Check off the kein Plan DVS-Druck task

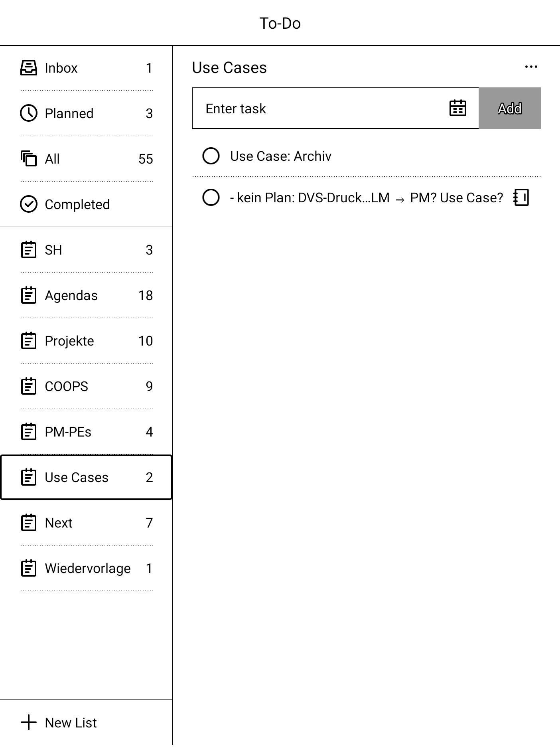pos(211,198)
